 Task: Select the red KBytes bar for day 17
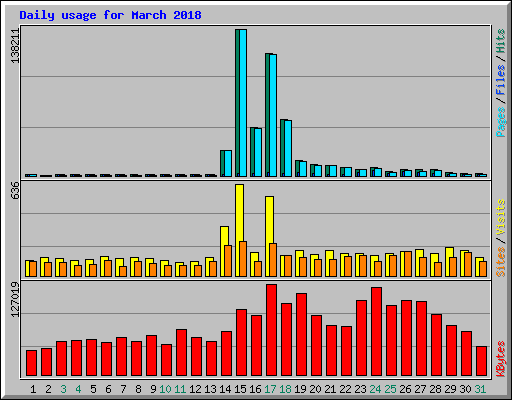tap(271, 330)
